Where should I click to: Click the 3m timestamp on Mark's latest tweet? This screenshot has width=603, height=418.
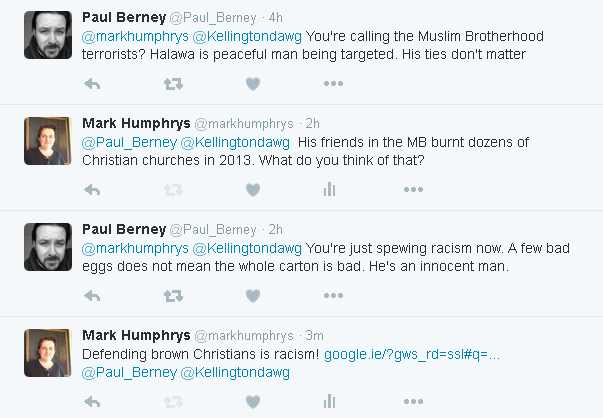coord(312,335)
